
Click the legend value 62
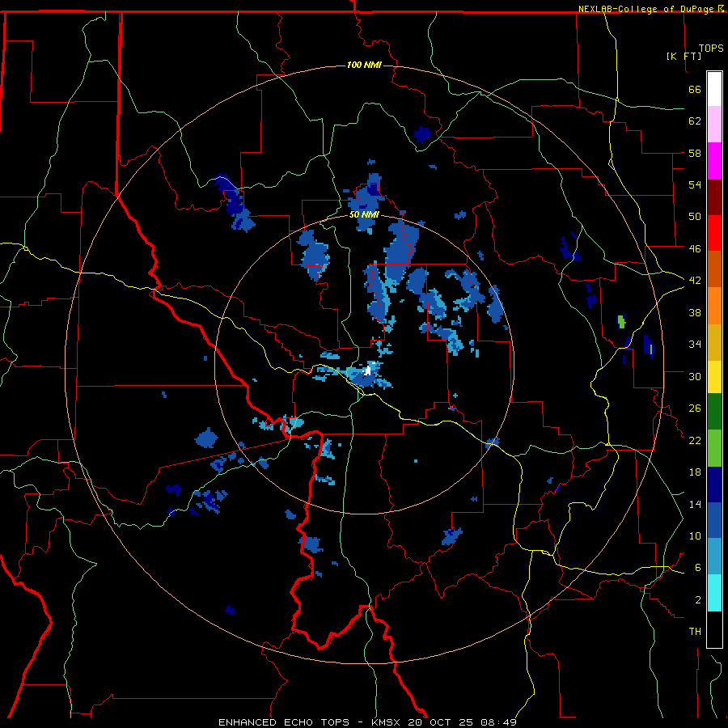tap(695, 121)
